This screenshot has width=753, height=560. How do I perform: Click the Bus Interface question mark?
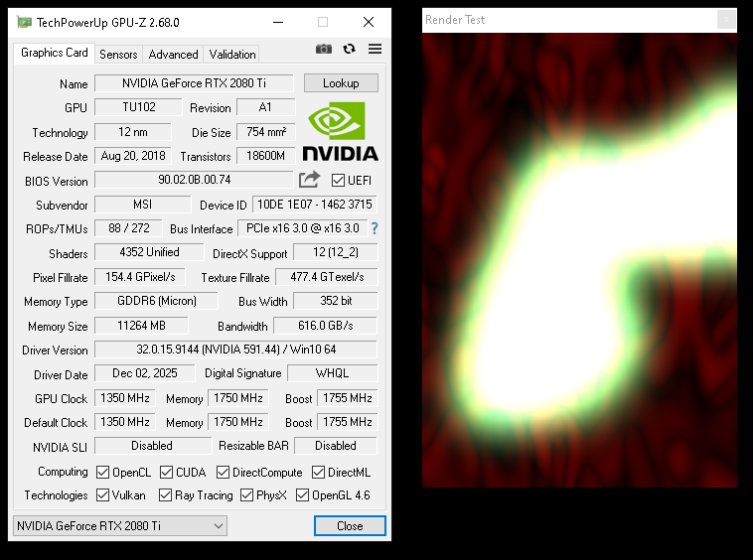coord(375,228)
